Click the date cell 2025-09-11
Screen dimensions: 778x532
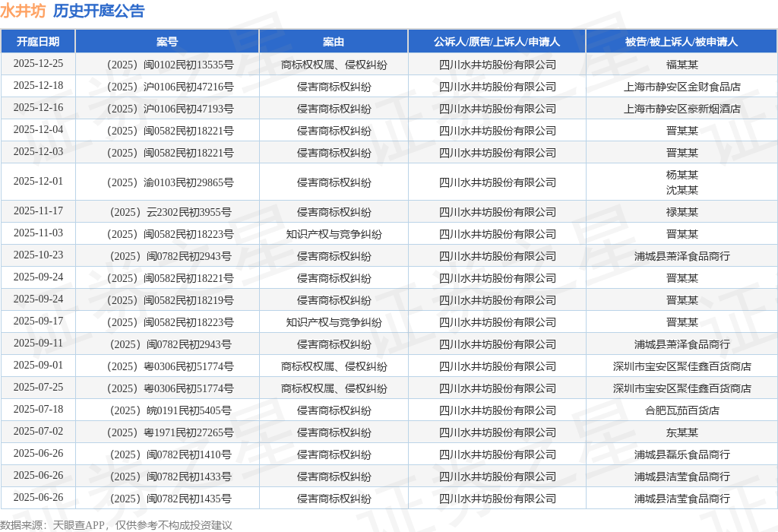(x=38, y=343)
